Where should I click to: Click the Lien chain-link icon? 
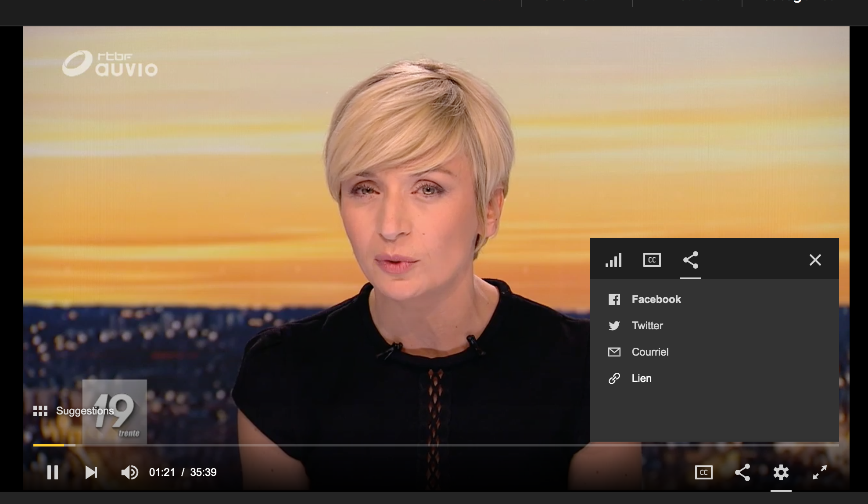pos(614,378)
